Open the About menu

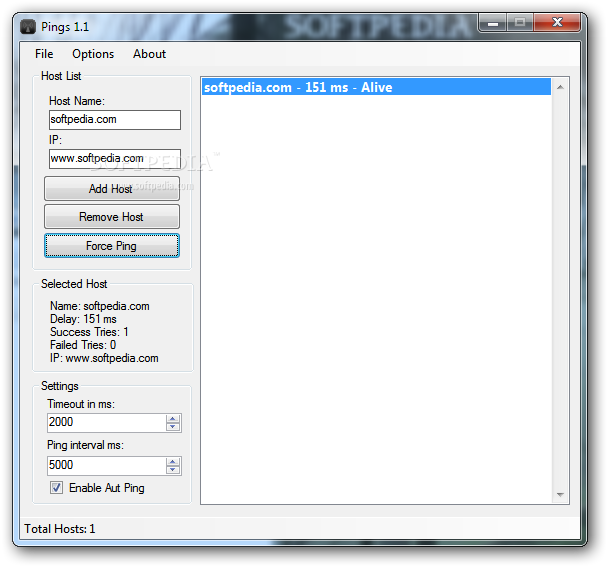(x=149, y=54)
